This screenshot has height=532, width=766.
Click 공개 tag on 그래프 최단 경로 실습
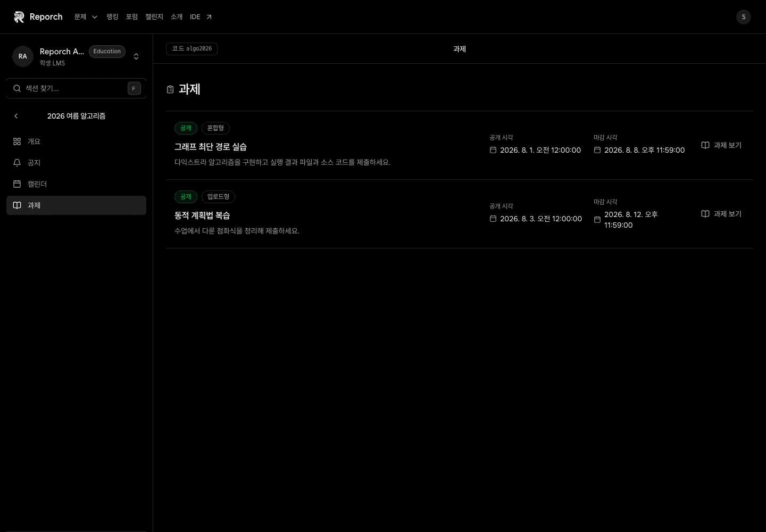coord(186,128)
